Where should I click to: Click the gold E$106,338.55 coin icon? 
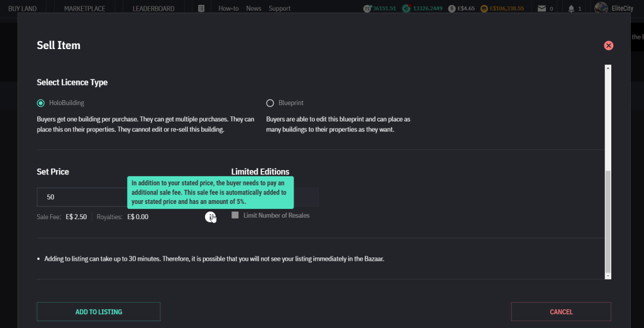pos(484,9)
